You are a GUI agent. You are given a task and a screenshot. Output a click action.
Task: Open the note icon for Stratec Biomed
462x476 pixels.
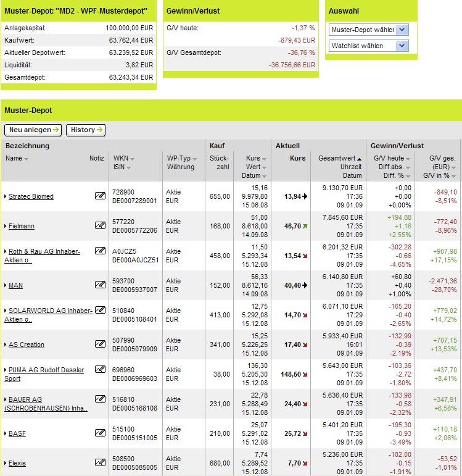[100, 196]
